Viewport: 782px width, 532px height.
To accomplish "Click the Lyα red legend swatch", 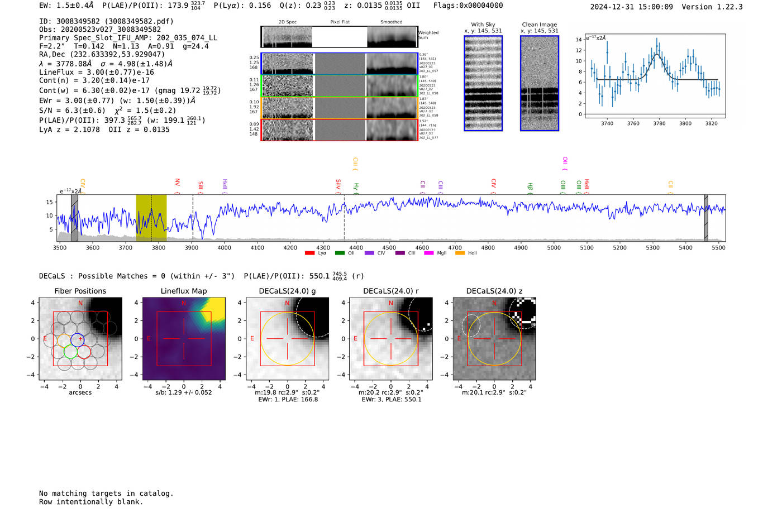I will pyautogui.click(x=309, y=253).
